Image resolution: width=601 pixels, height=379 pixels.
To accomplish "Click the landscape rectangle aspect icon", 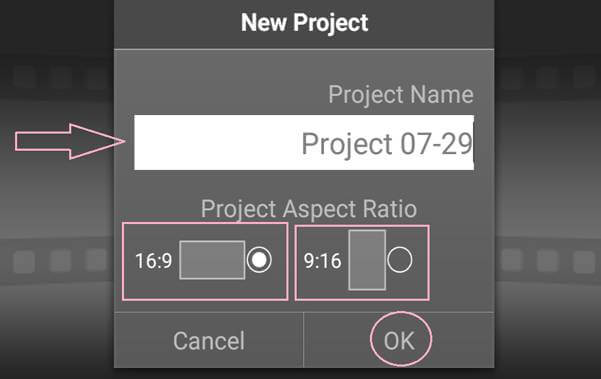I will (x=212, y=260).
